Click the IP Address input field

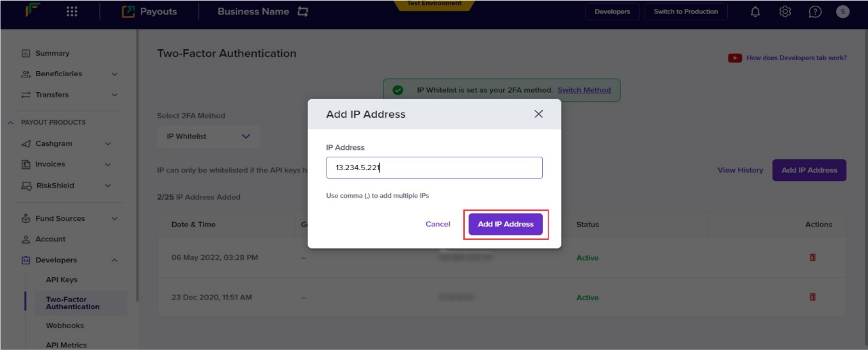434,168
